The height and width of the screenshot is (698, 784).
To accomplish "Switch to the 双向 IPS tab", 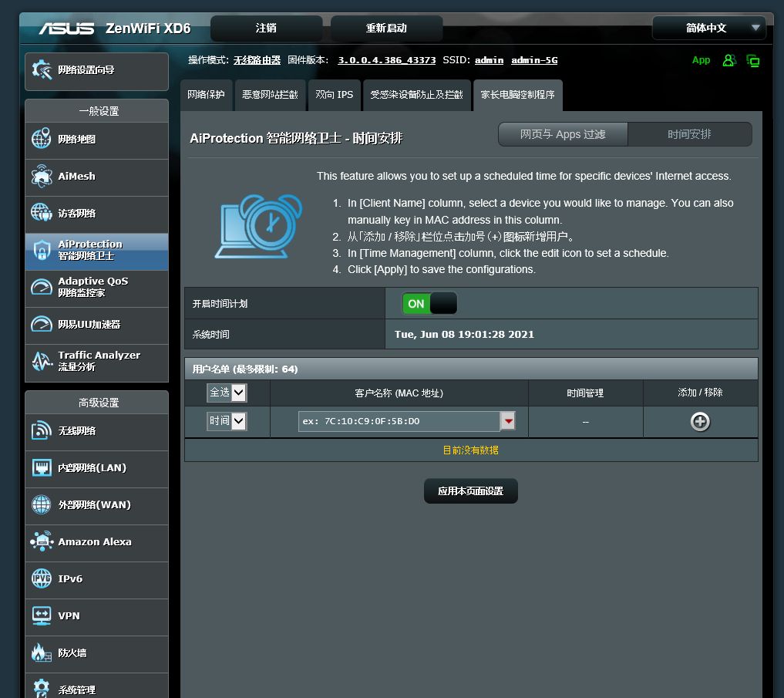I will click(x=334, y=95).
